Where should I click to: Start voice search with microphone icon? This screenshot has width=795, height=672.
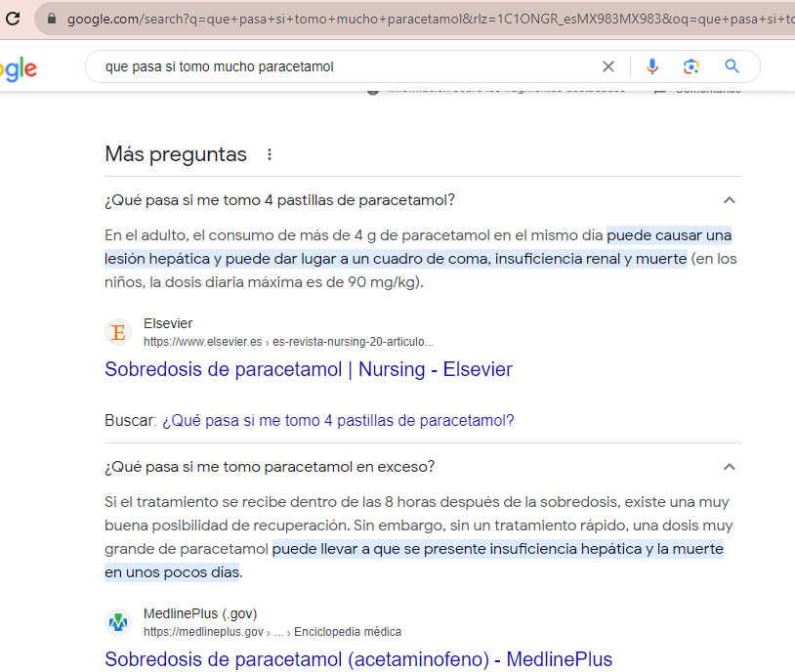tap(652, 66)
